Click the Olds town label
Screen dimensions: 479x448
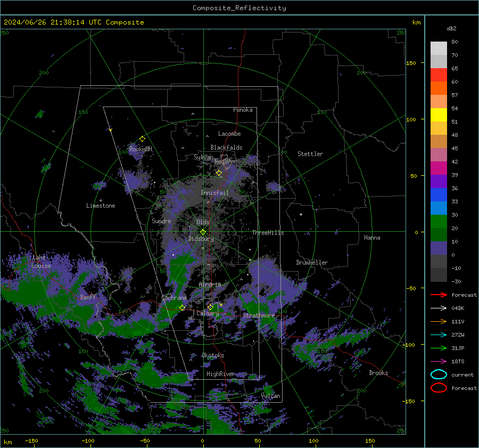click(x=203, y=222)
